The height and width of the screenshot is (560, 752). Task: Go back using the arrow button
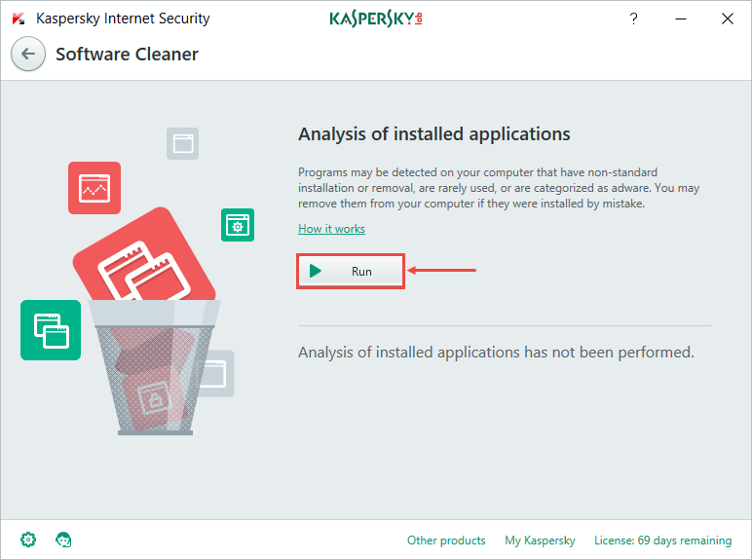28,54
